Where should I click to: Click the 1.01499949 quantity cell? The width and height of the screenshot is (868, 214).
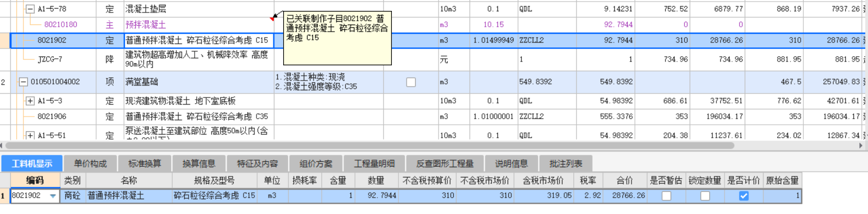click(494, 40)
